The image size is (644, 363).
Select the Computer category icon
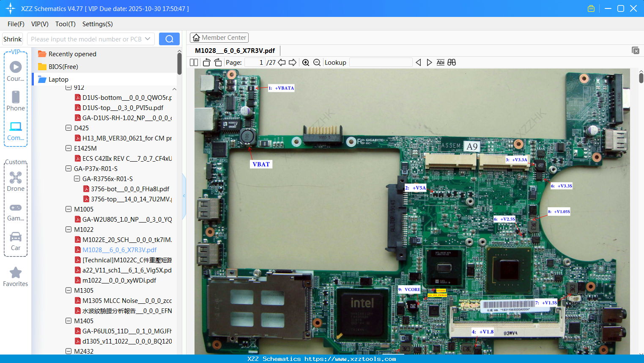click(16, 131)
